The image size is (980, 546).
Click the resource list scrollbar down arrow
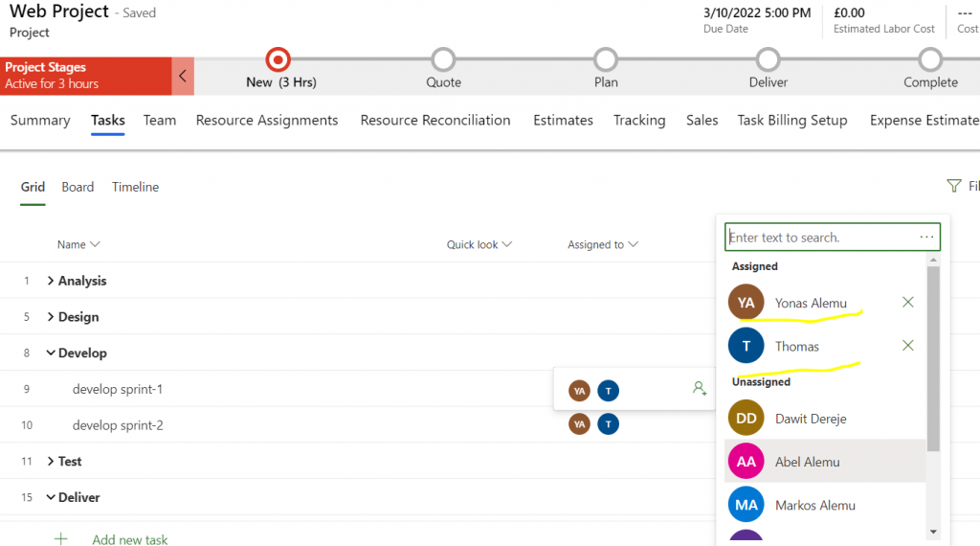pos(933,531)
